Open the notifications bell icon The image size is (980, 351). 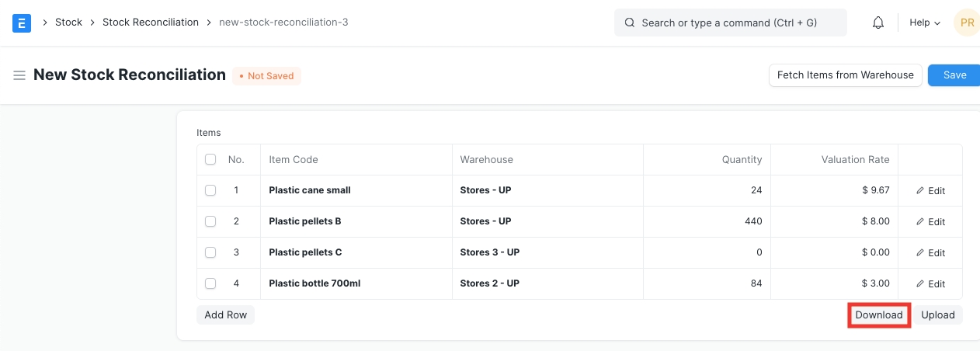click(x=878, y=23)
